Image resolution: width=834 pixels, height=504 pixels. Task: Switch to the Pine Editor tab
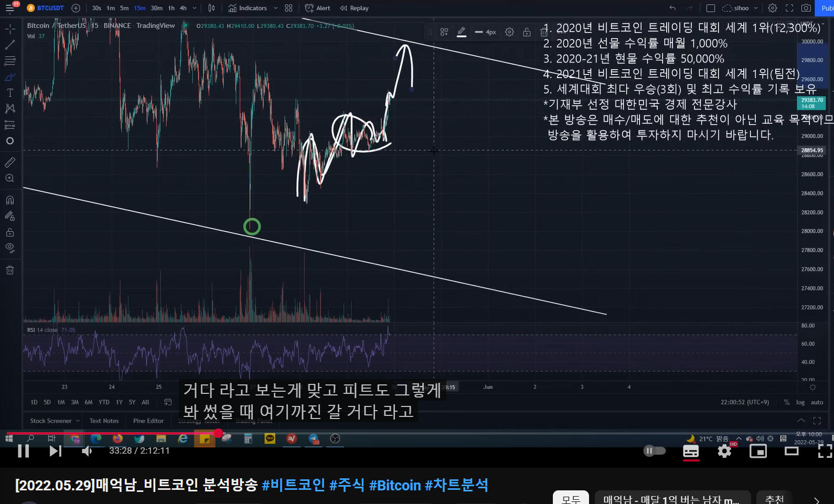click(x=148, y=421)
